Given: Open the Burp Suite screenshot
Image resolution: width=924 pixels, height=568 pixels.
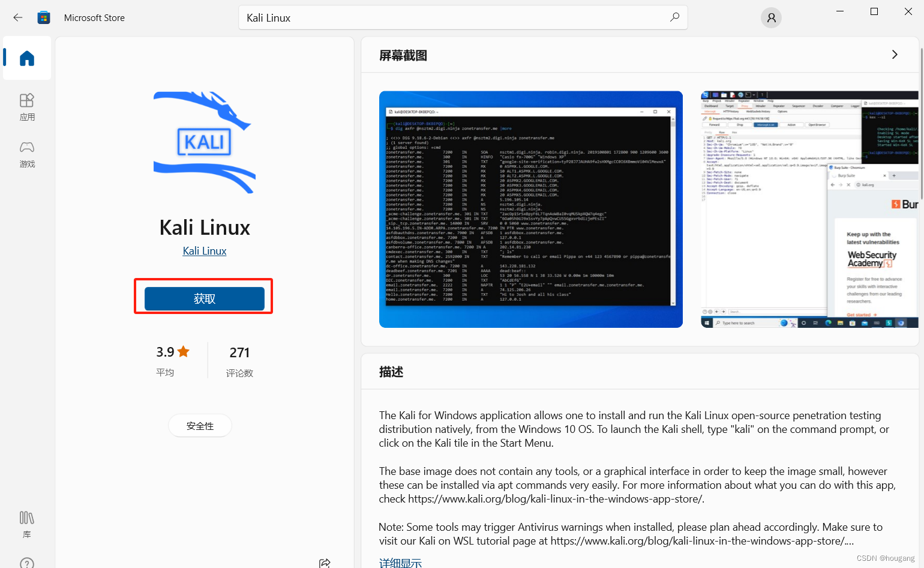Looking at the screenshot, I should (809, 209).
